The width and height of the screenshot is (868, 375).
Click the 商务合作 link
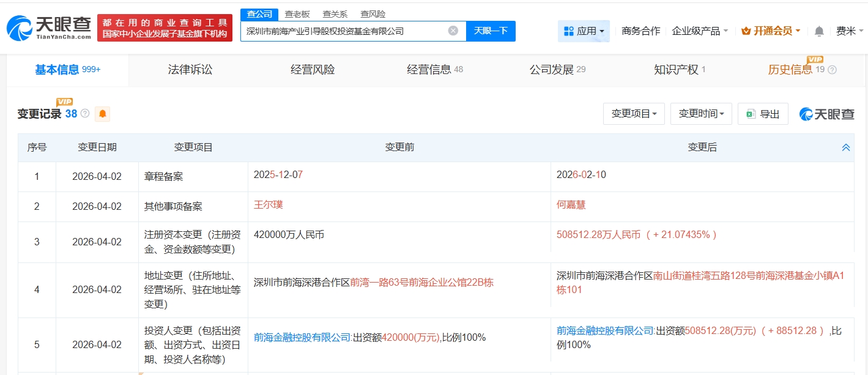coord(640,31)
